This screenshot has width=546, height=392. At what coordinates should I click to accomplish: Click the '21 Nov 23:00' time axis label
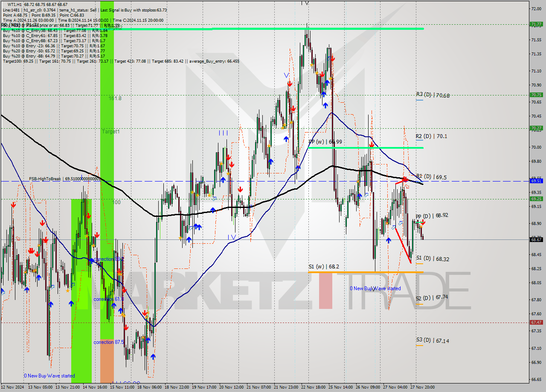pyautogui.click(x=287, y=387)
